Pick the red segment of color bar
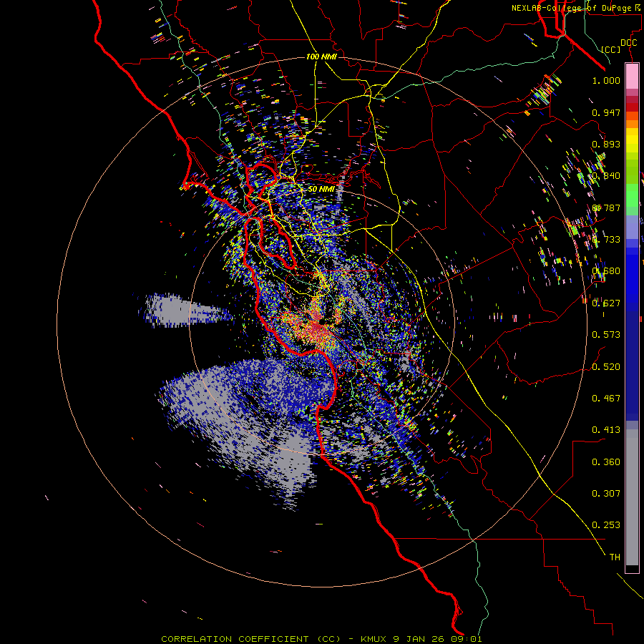644x644 pixels. pyautogui.click(x=632, y=107)
